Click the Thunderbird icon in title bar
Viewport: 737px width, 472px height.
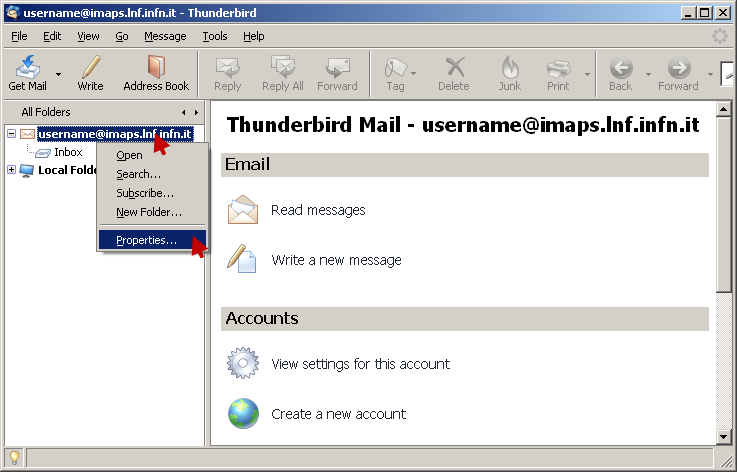13,13
